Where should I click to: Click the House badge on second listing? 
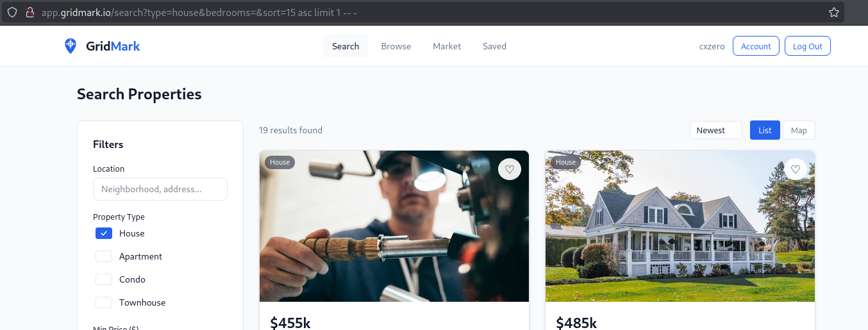pyautogui.click(x=565, y=162)
